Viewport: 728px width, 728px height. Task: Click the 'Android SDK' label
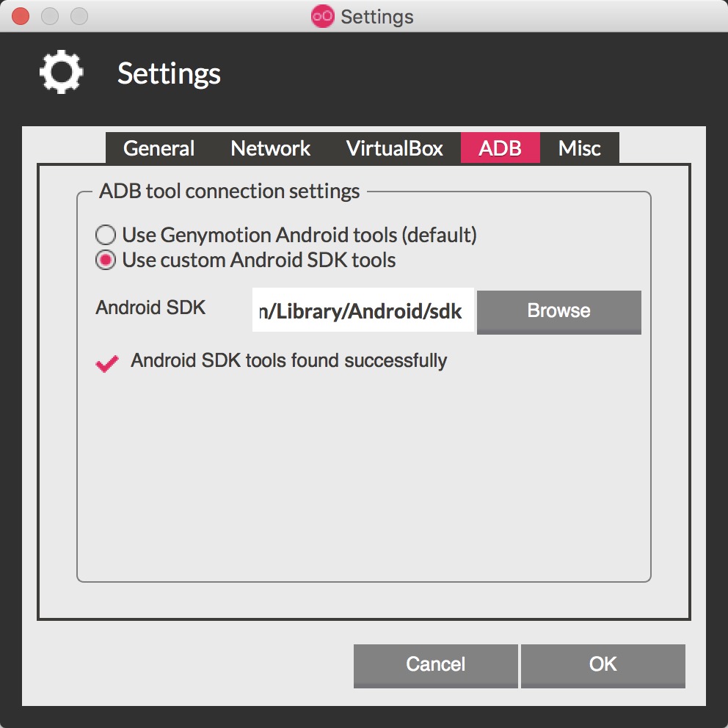(150, 307)
